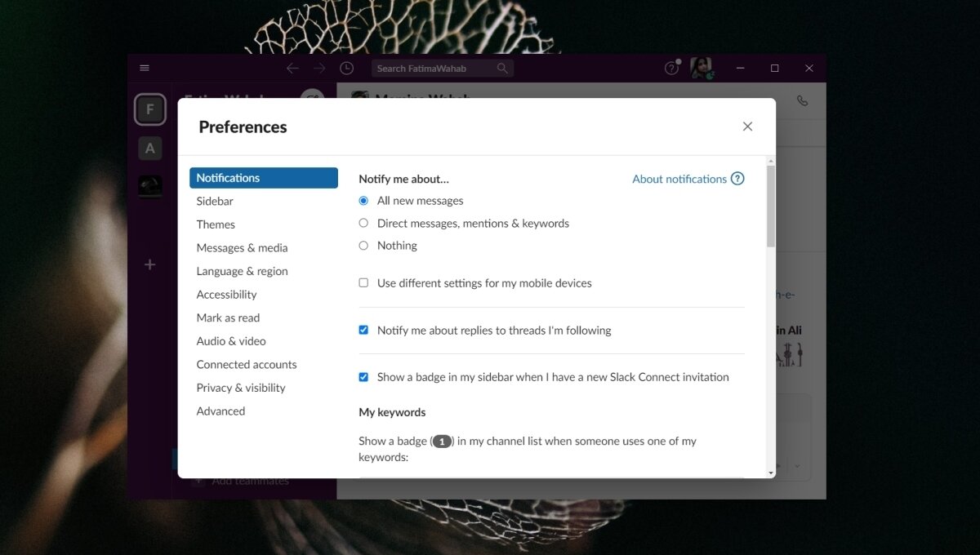Open Slack help via the question mark icon
The height and width of the screenshot is (555, 980).
pyautogui.click(x=670, y=69)
